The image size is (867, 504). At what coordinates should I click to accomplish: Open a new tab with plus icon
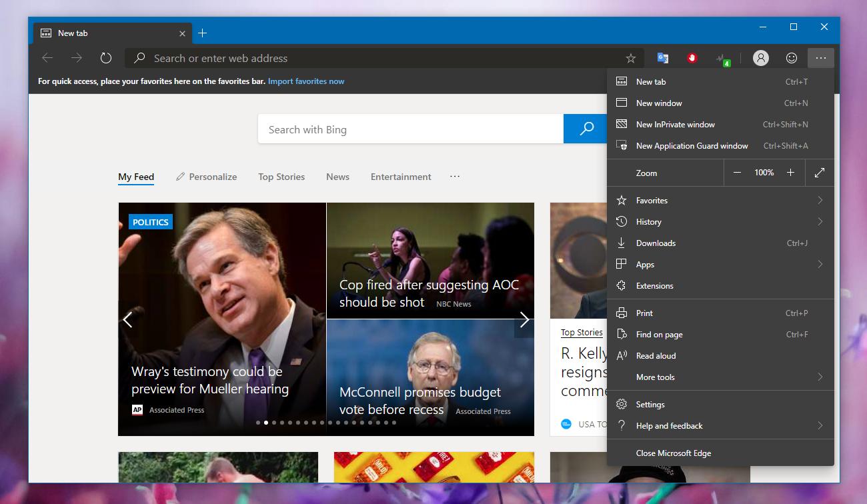(203, 33)
